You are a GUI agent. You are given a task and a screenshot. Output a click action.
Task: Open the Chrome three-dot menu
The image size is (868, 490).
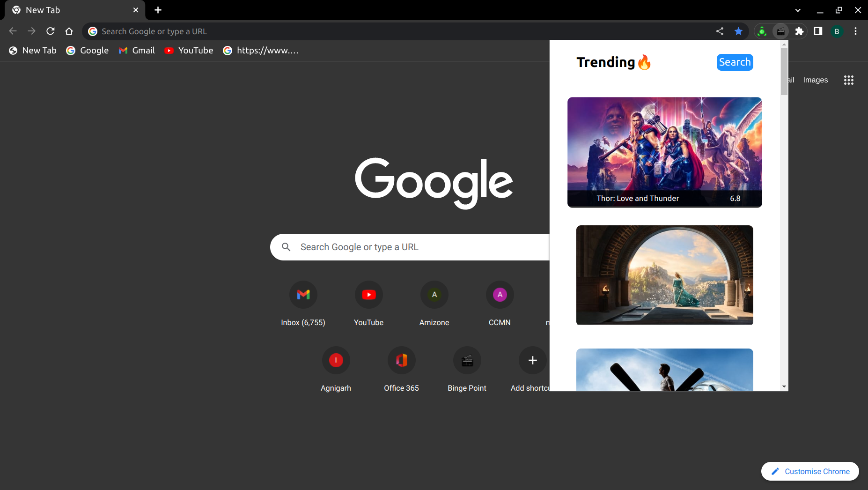coord(855,31)
